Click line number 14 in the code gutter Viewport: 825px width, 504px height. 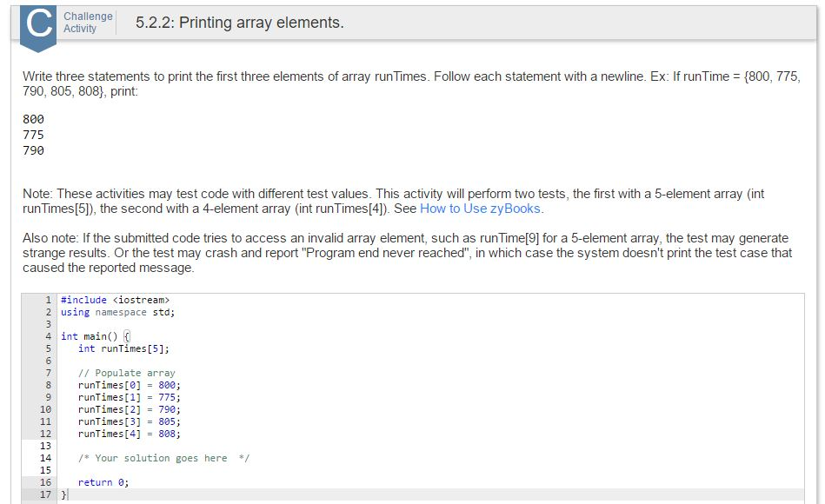point(43,458)
